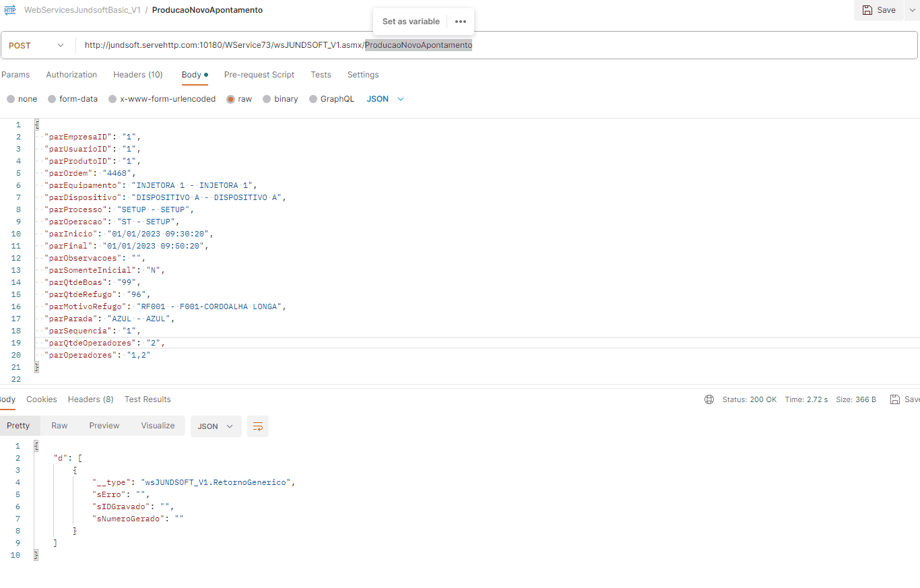Open the Authorization tab

(x=71, y=75)
